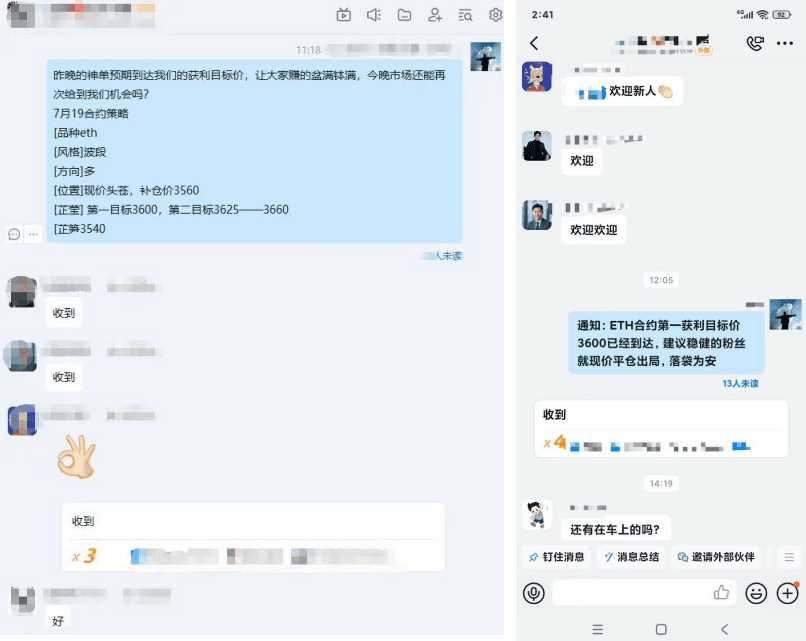Tap the voice input microphone icon
This screenshot has height=641, width=806.
click(534, 593)
